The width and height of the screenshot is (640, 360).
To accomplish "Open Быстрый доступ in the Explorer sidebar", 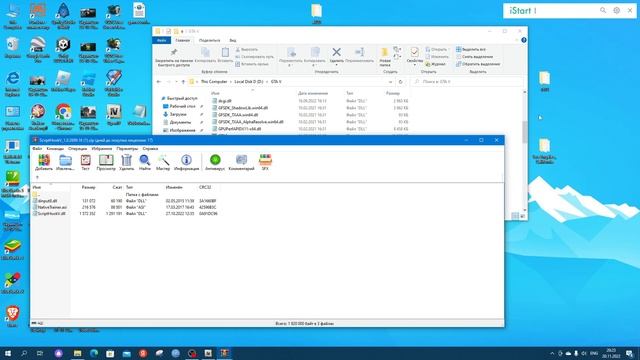I will [179, 98].
